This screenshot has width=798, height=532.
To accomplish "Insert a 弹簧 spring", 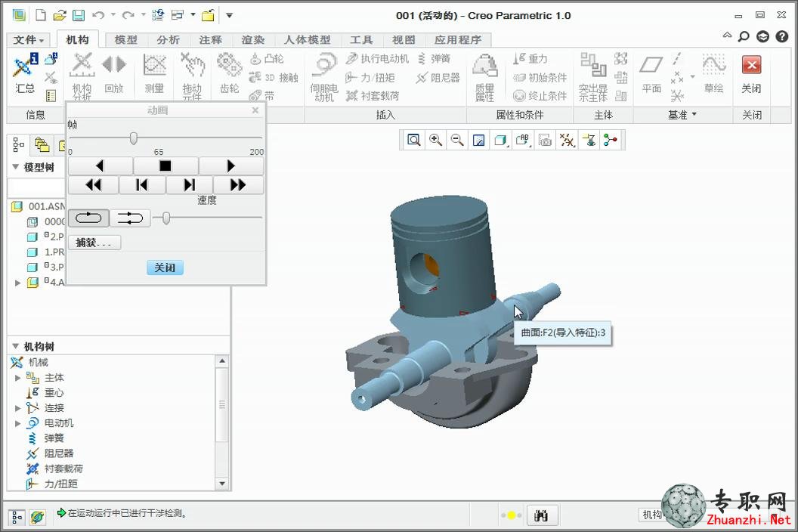I will 435,59.
